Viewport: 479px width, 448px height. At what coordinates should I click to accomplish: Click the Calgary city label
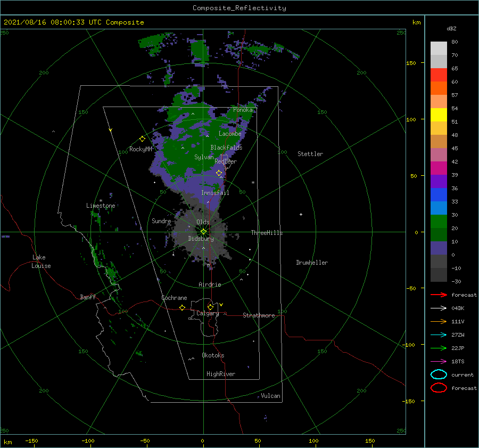(208, 313)
